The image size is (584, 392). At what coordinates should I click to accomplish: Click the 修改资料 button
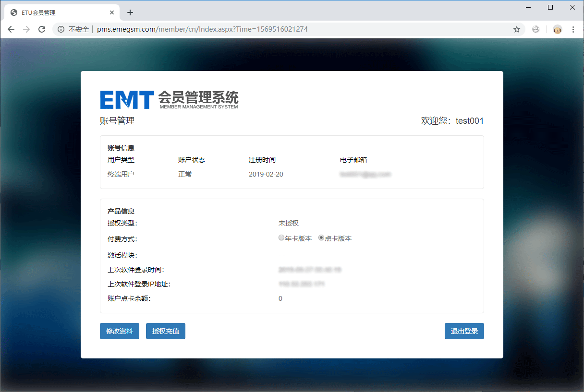point(120,331)
